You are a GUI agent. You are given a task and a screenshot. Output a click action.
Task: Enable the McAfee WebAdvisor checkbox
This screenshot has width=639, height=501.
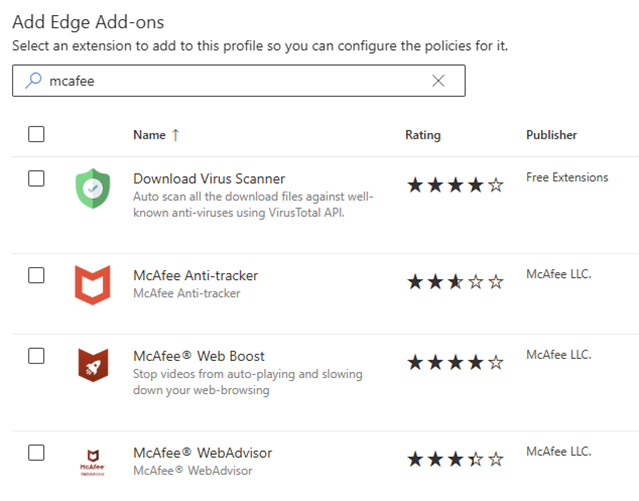(37, 452)
